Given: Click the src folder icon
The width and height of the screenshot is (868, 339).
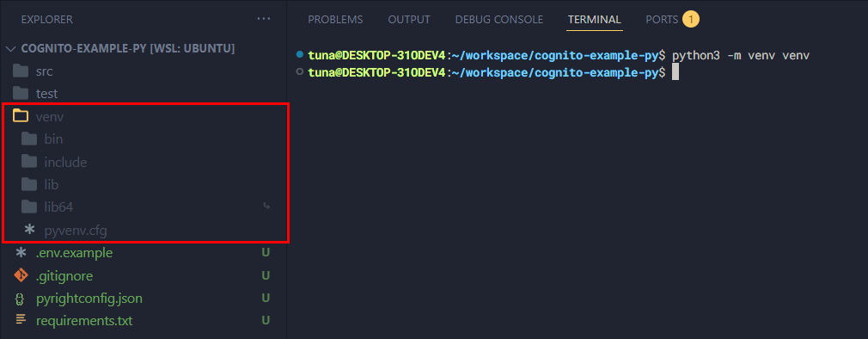Looking at the screenshot, I should coord(21,71).
